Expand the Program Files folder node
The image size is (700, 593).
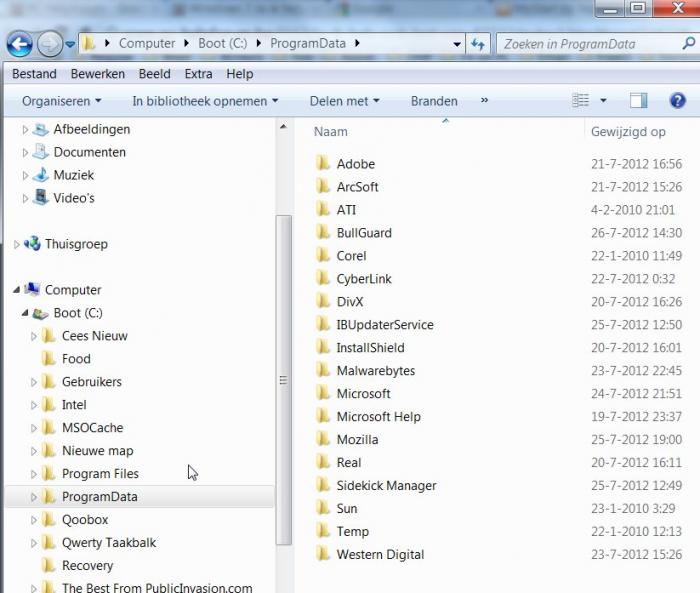tap(33, 474)
